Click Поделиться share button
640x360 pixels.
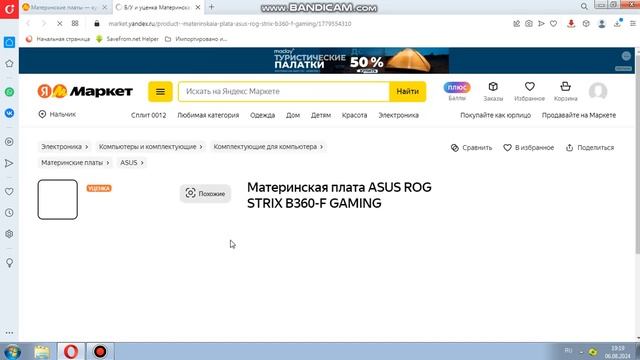590,148
